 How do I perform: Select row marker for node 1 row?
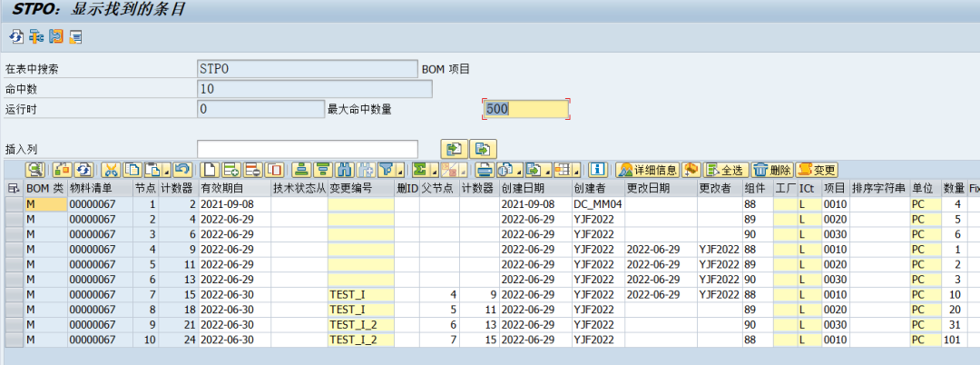pyautogui.click(x=15, y=203)
